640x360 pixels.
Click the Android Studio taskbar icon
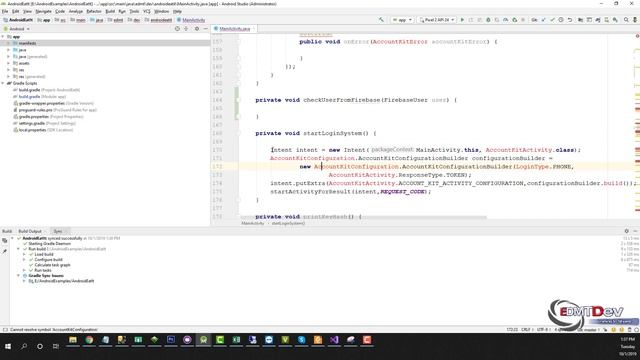tap(203, 340)
